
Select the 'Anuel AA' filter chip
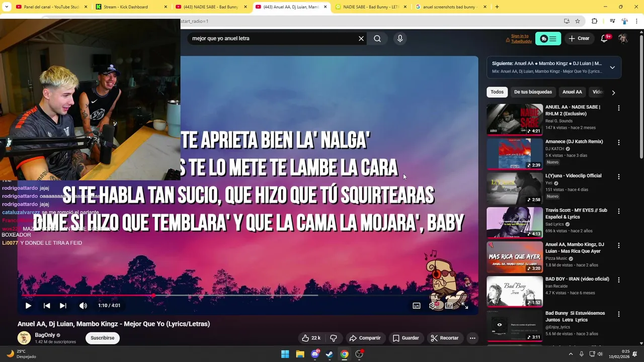click(x=572, y=92)
